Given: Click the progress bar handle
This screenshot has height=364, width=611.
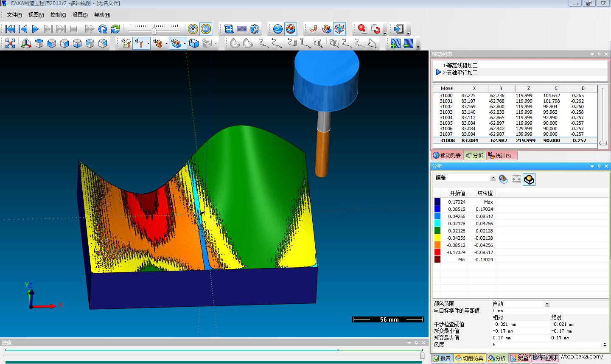Looking at the screenshot, I should (422, 355).
